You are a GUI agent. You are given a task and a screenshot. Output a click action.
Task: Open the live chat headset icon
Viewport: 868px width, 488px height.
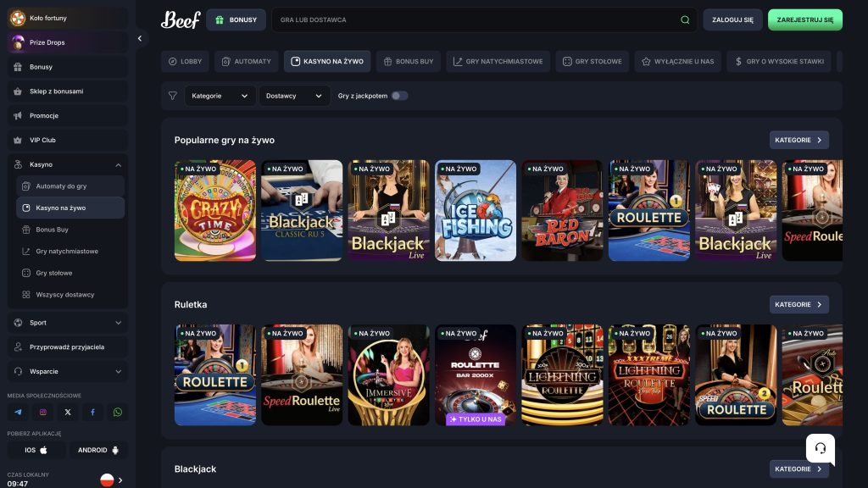point(821,448)
